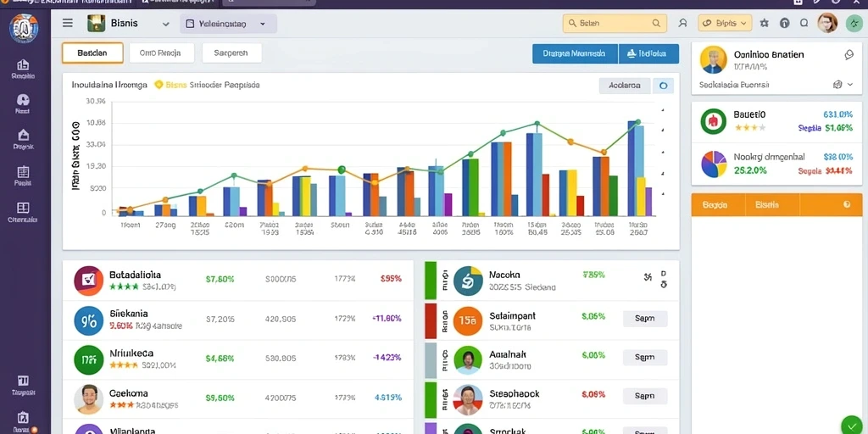The width and height of the screenshot is (868, 434).
Task: Select the table grid icon in sidebar
Action: click(23, 171)
